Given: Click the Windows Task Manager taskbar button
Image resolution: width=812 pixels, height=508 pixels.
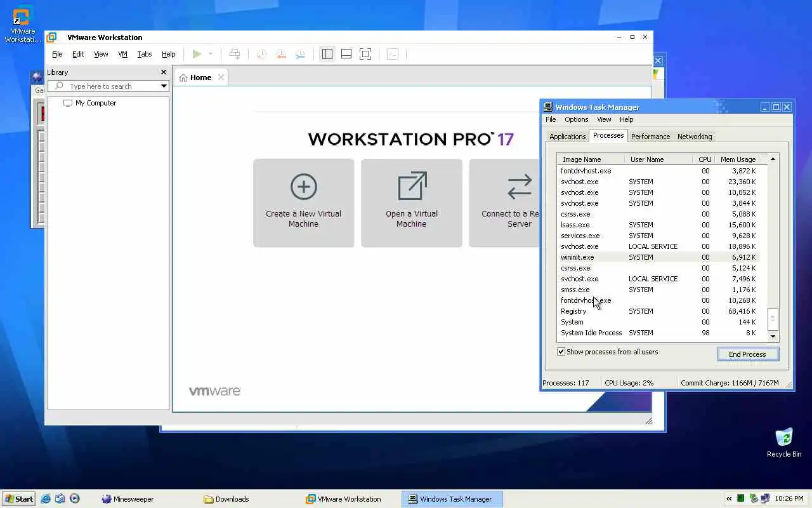Looking at the screenshot, I should tap(452, 499).
